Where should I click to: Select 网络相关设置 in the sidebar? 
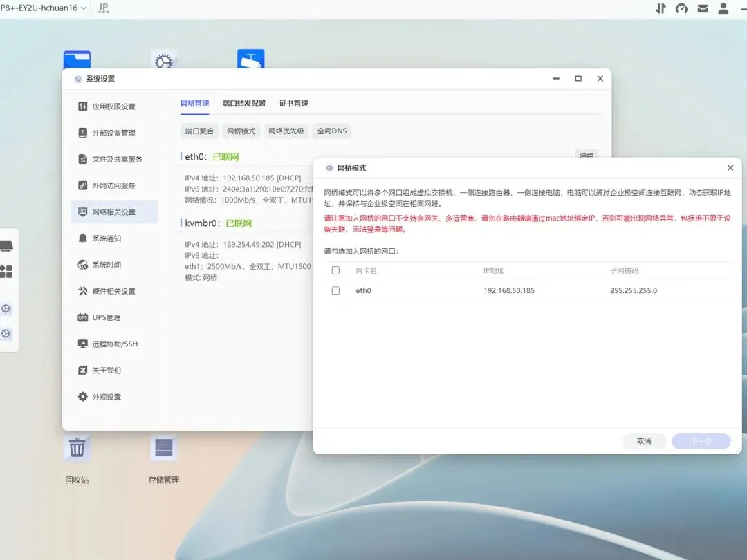[x=114, y=212]
